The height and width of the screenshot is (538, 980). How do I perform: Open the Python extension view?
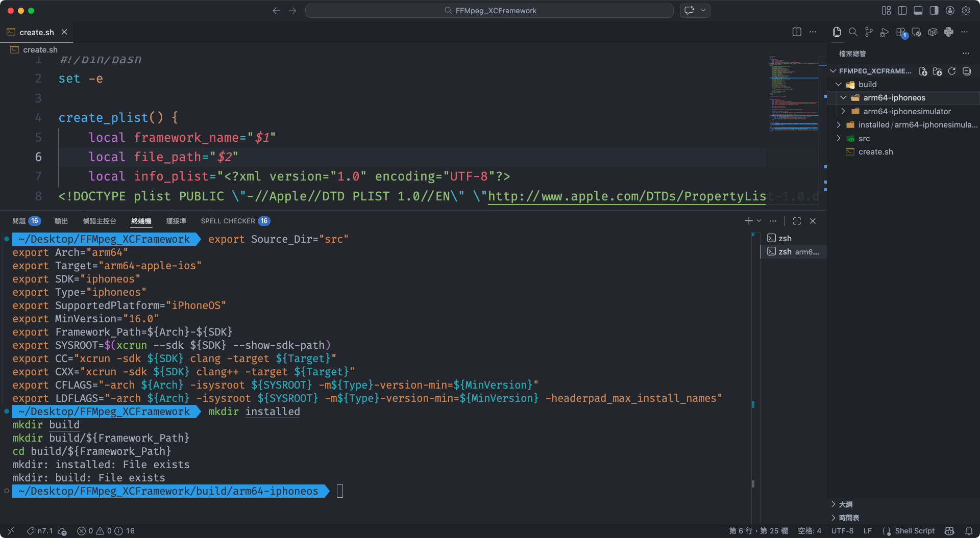click(948, 32)
